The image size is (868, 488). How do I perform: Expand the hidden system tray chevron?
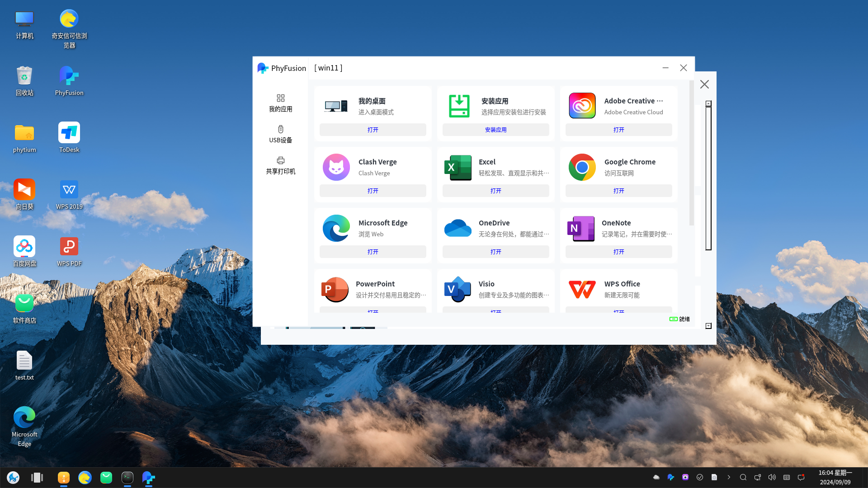pos(729,477)
